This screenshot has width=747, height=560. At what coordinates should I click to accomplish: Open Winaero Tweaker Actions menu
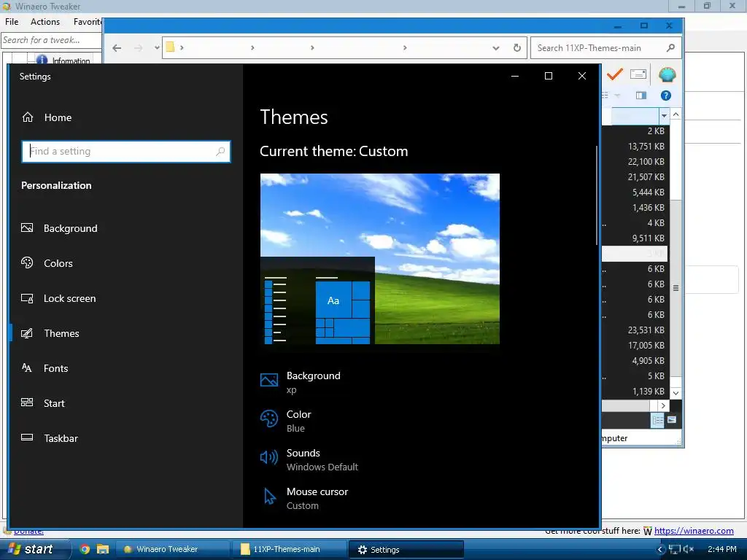pyautogui.click(x=45, y=22)
